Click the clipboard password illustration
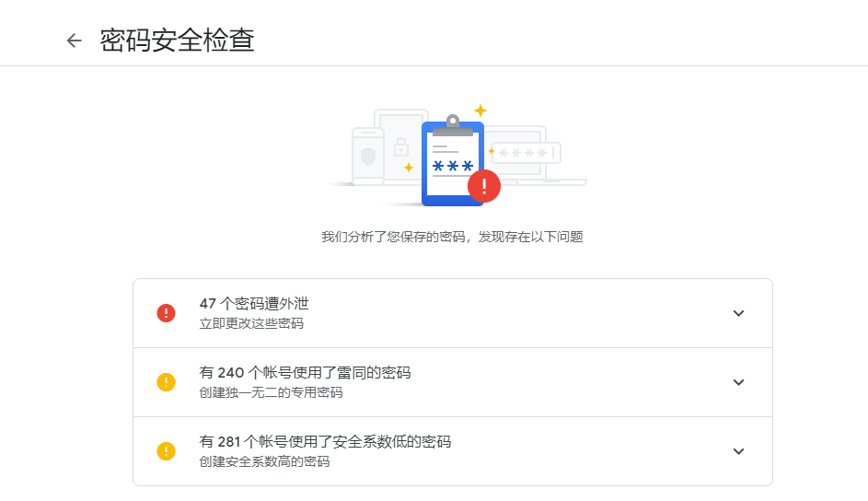868x501 pixels. pos(457,156)
